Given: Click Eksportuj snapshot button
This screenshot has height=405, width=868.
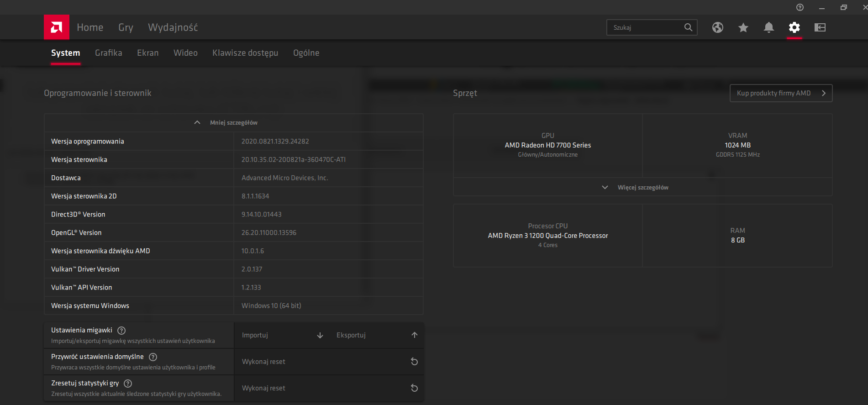Looking at the screenshot, I should tap(377, 335).
